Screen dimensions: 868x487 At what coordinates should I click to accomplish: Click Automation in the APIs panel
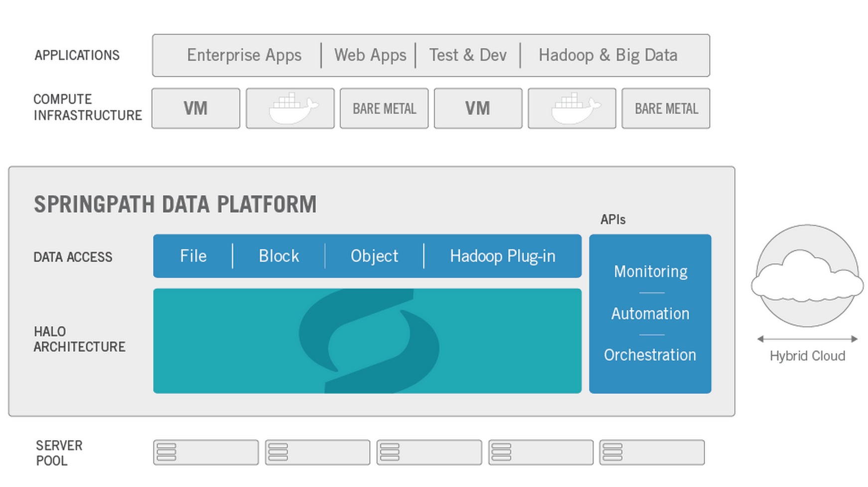[x=650, y=314]
